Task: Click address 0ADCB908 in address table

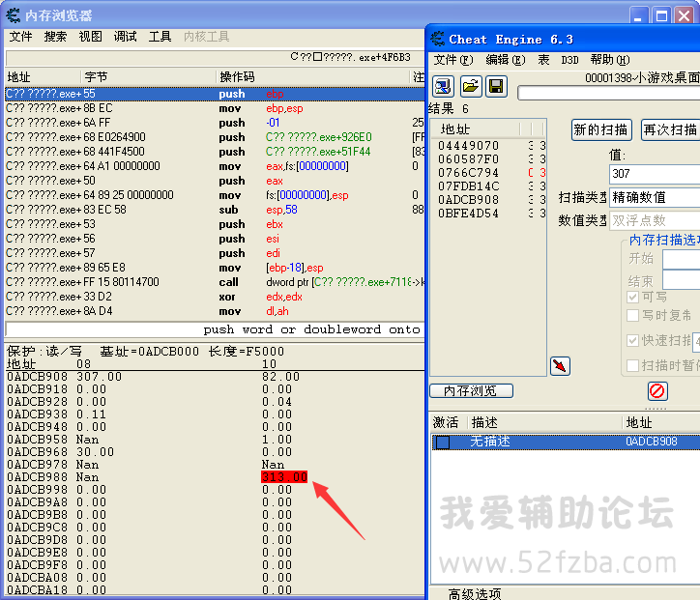Action: (652, 442)
